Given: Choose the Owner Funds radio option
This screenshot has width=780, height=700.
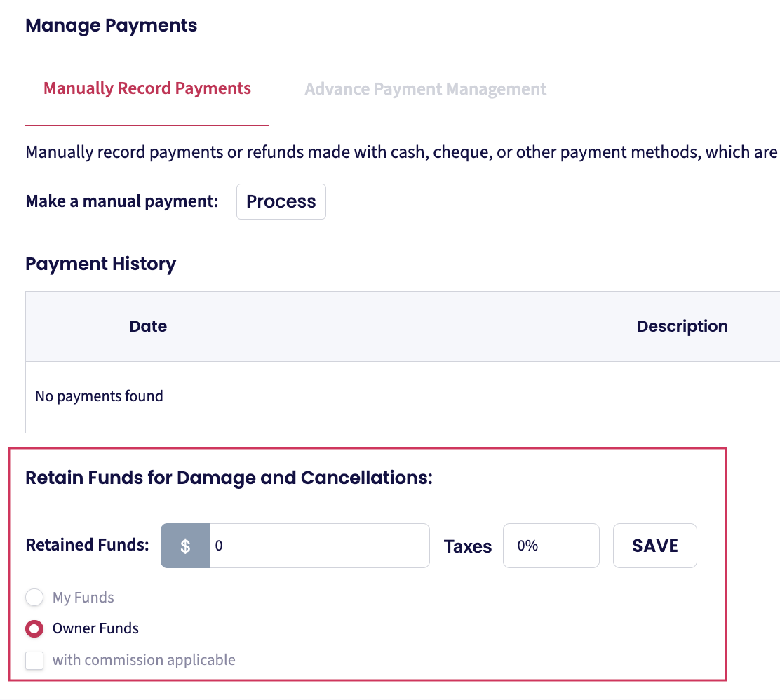Looking at the screenshot, I should (x=34, y=628).
